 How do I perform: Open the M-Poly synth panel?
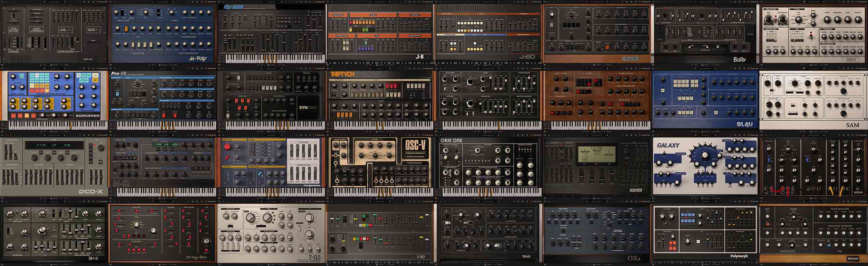tap(162, 34)
